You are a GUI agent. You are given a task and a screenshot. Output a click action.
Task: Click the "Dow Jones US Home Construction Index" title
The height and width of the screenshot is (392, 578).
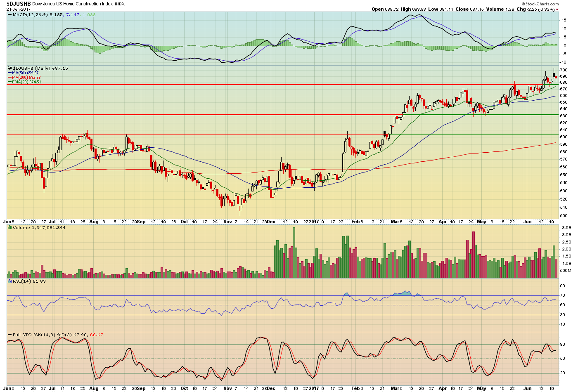pos(73,4)
